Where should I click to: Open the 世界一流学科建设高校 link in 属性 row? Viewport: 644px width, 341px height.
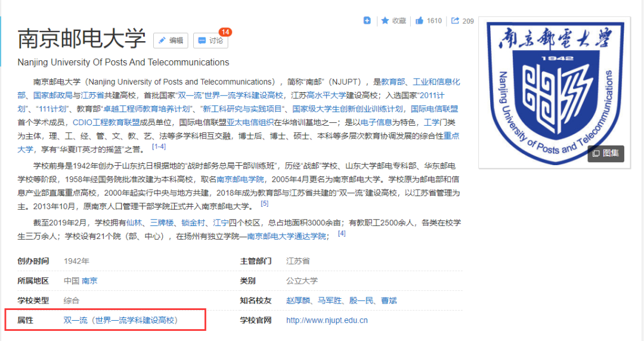(x=135, y=320)
